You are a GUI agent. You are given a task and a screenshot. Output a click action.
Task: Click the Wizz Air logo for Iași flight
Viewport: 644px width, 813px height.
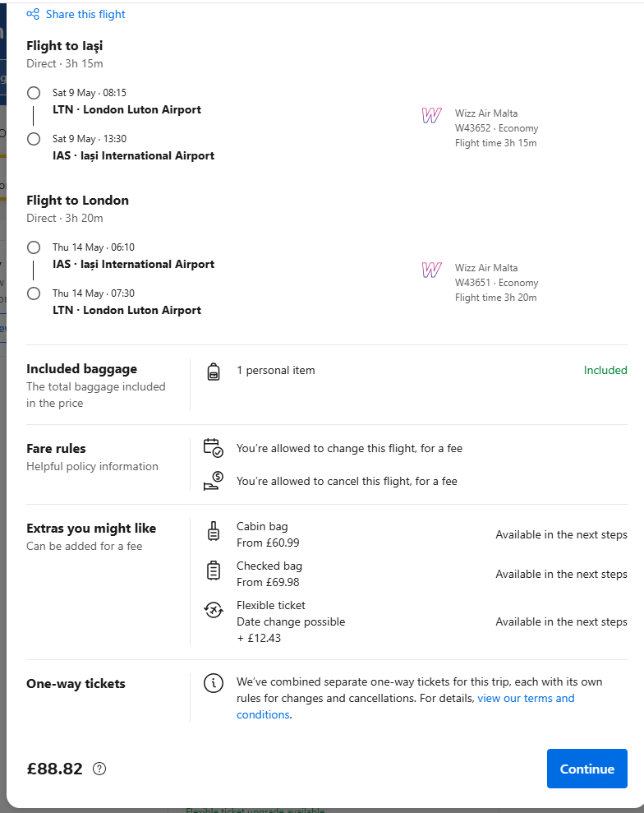point(431,115)
